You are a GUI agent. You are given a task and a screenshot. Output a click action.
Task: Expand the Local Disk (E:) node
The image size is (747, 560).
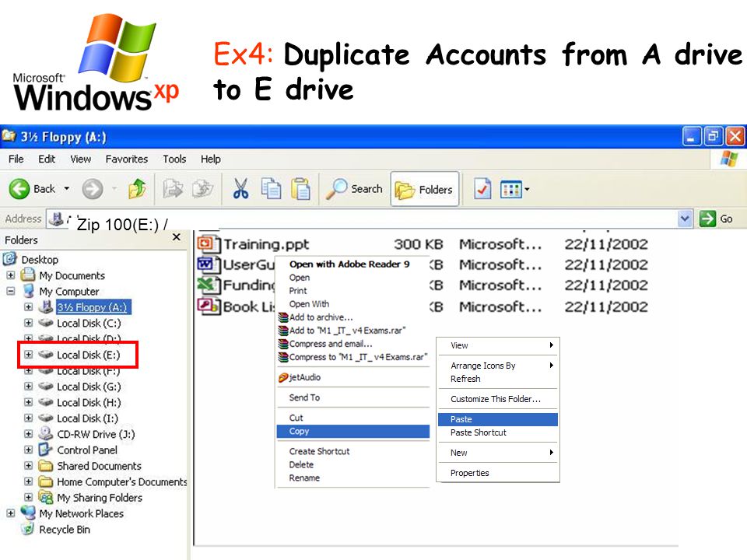tap(28, 355)
